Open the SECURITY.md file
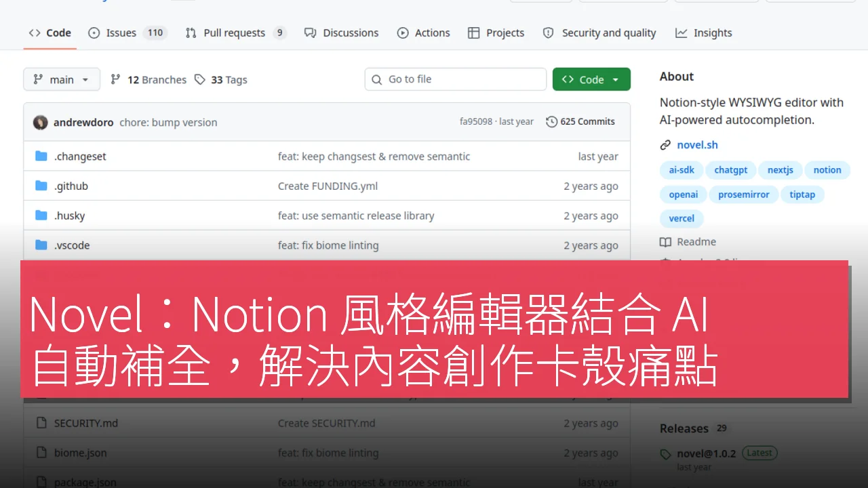This screenshot has width=868, height=488. point(86,423)
